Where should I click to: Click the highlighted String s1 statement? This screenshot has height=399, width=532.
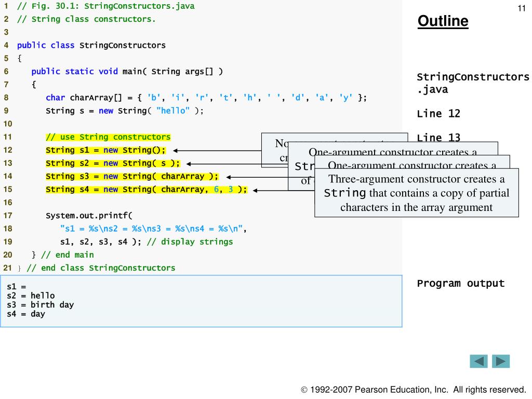(x=105, y=150)
